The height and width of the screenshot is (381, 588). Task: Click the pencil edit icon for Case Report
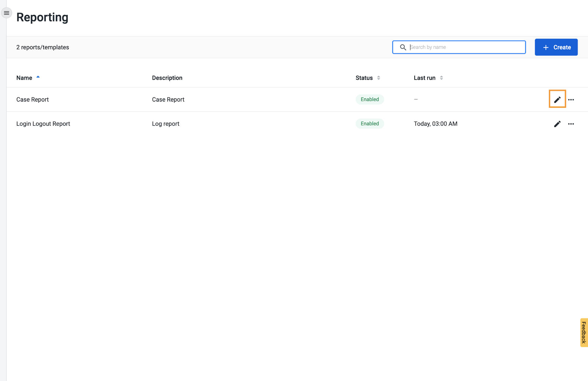pyautogui.click(x=557, y=99)
